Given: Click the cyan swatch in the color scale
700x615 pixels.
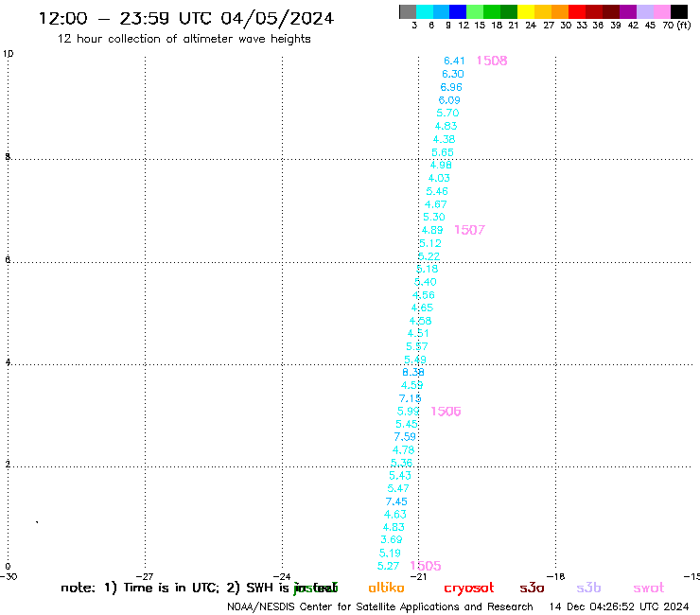Looking at the screenshot, I should (424, 11).
